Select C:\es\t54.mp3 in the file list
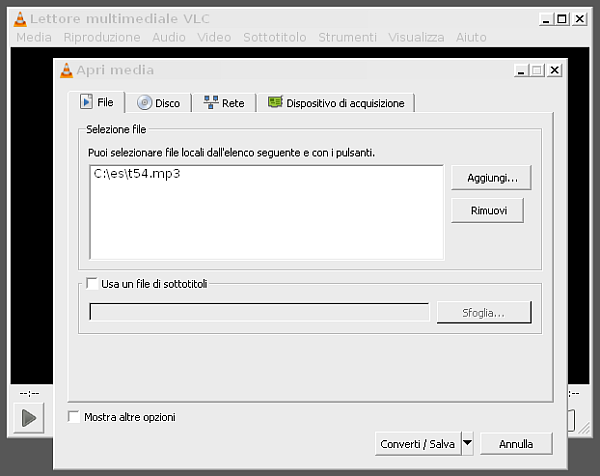 tap(136, 173)
